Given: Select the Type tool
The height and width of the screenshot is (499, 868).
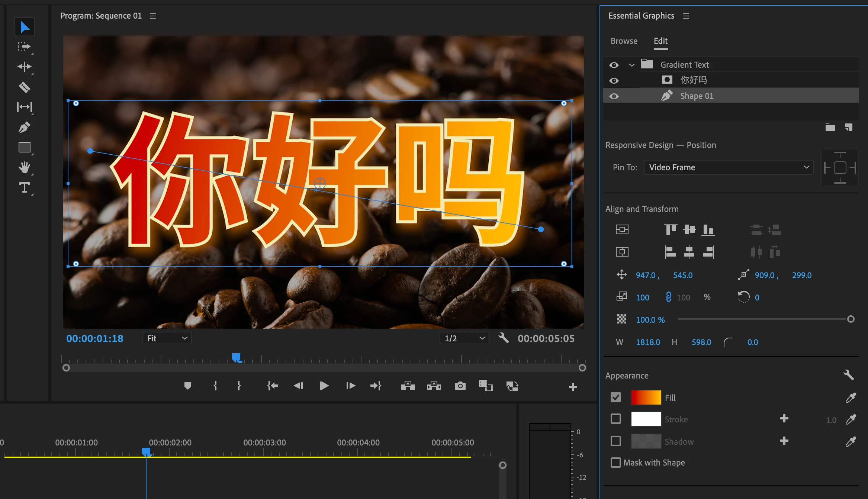Looking at the screenshot, I should click(25, 188).
